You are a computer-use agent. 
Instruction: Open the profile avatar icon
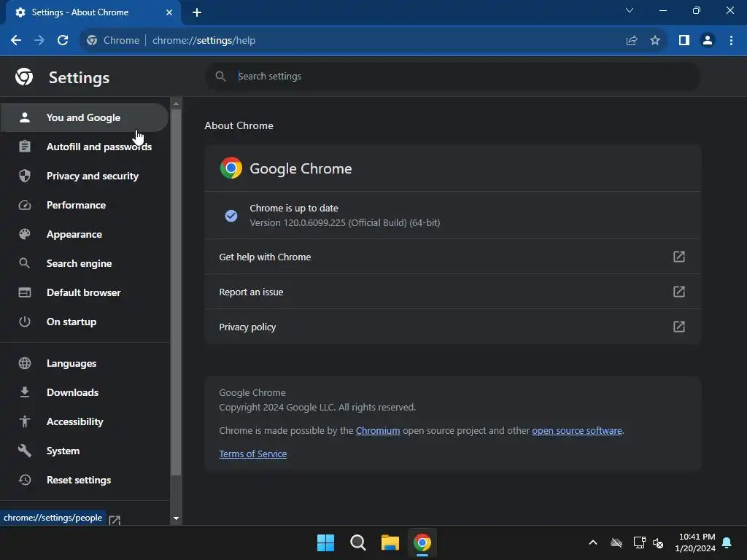(708, 41)
